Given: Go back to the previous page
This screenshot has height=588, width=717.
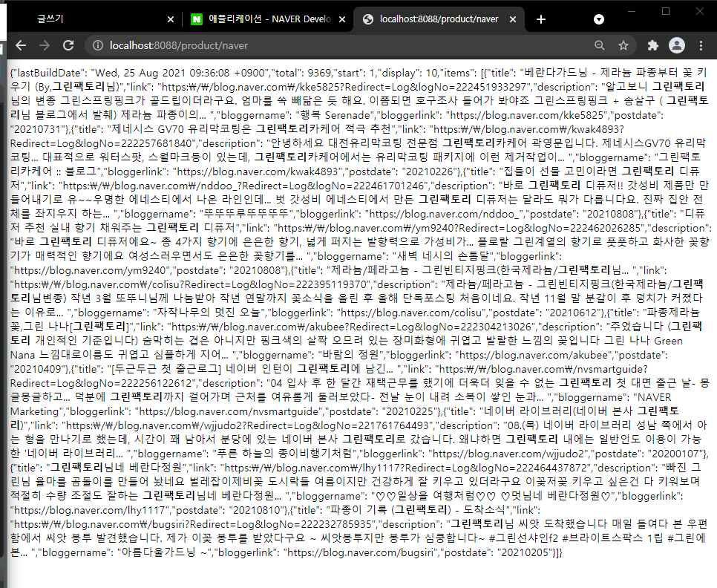Looking at the screenshot, I should (21, 45).
